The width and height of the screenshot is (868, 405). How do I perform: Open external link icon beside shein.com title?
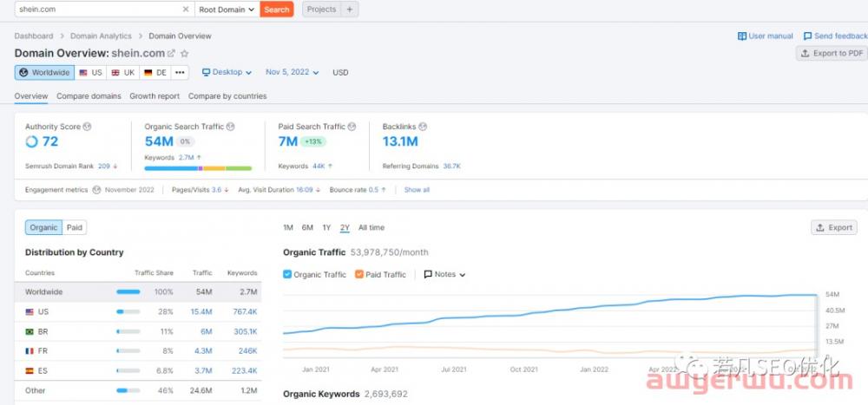pyautogui.click(x=172, y=54)
